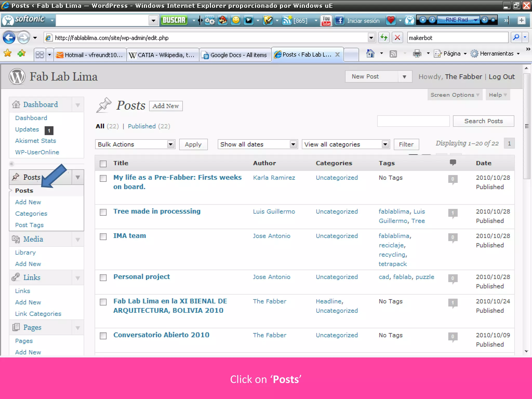Click the YouTube toolbar icon
This screenshot has width=532, height=399.
pyautogui.click(x=326, y=20)
